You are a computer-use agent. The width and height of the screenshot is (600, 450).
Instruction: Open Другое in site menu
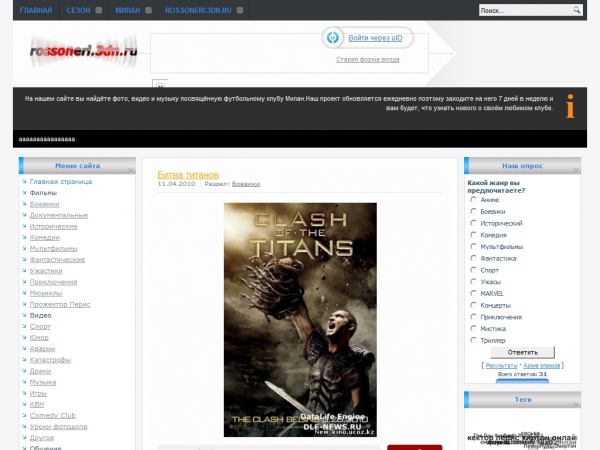(42, 437)
